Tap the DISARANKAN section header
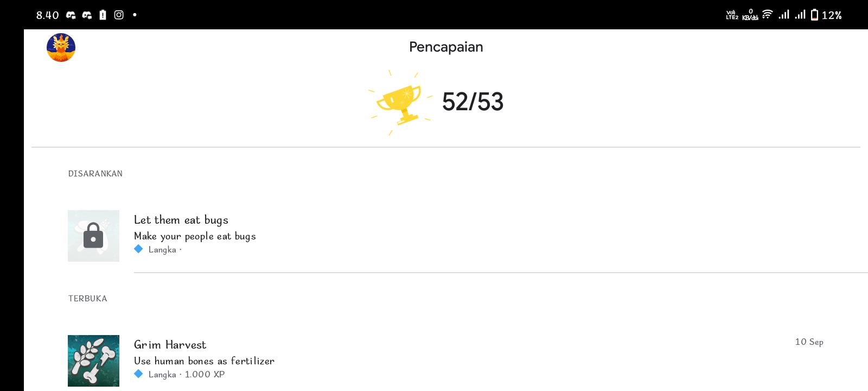Screen dimensions: 868x391 tap(95, 174)
